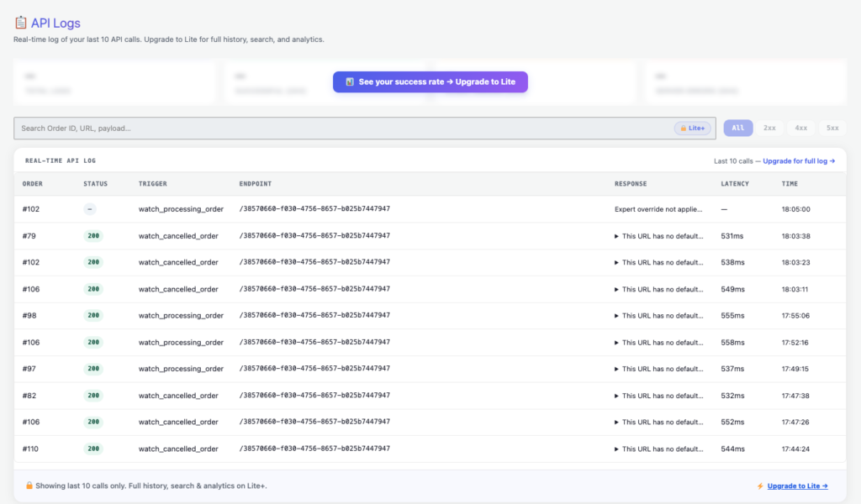Click latency value 532ms
Image resolution: width=861 pixels, height=504 pixels.
click(732, 396)
